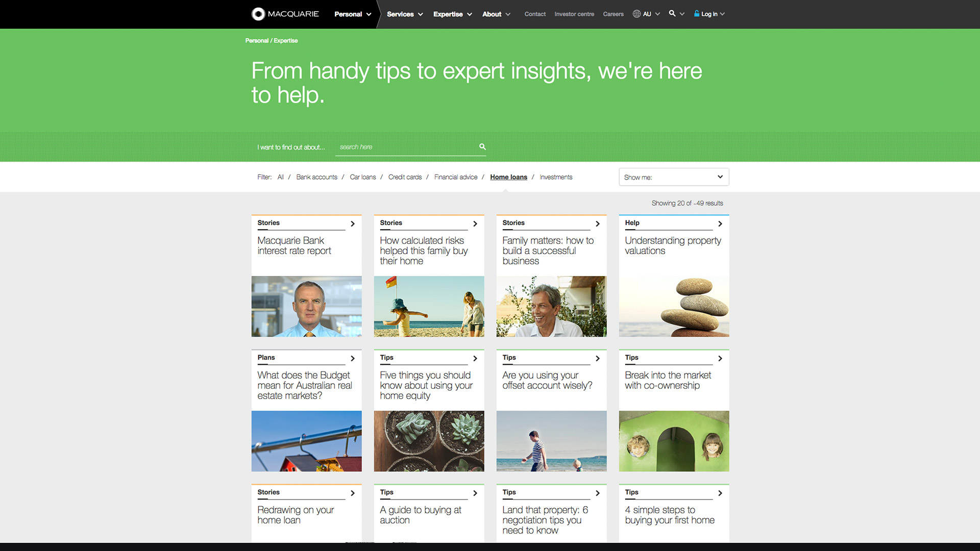This screenshot has height=551, width=980.
Task: Expand the Services menu
Action: [x=405, y=14]
